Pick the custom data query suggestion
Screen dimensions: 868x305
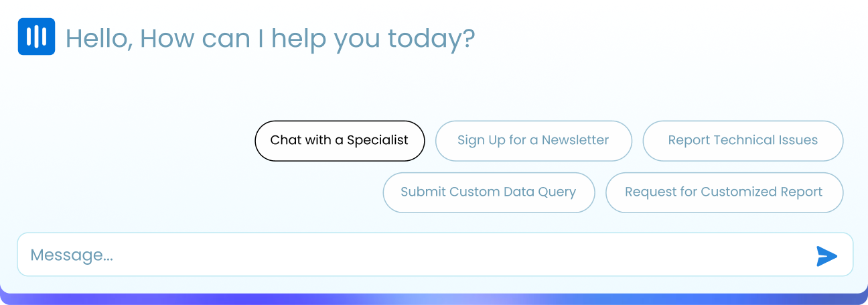[488, 192]
